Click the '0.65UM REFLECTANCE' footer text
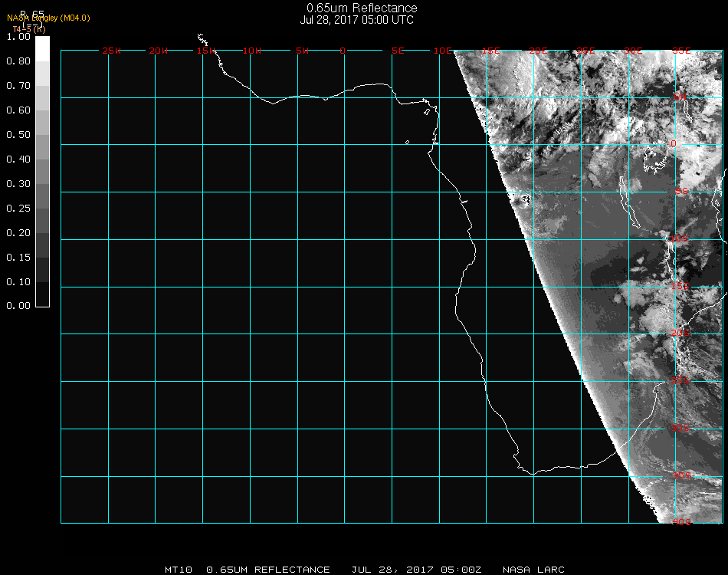728x575 pixels. coord(268,570)
